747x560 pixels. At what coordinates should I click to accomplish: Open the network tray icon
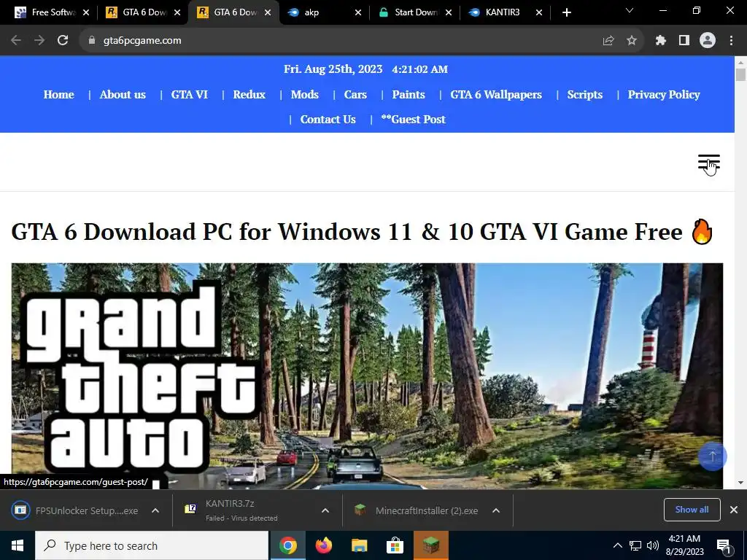(635, 545)
